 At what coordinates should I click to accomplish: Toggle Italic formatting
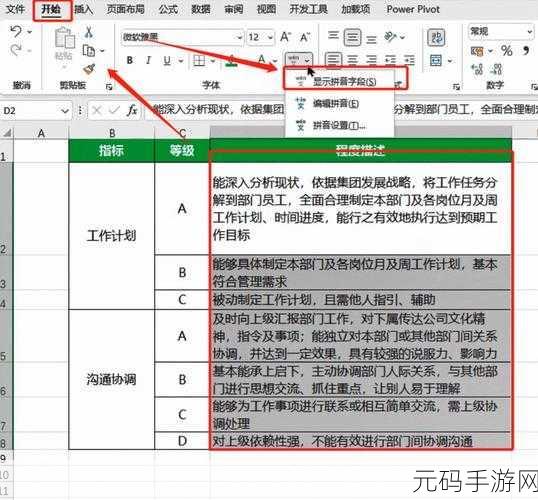click(x=148, y=60)
